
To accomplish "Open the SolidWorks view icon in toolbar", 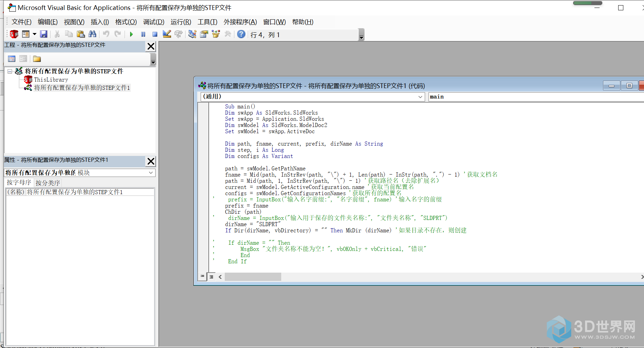I will (14, 34).
